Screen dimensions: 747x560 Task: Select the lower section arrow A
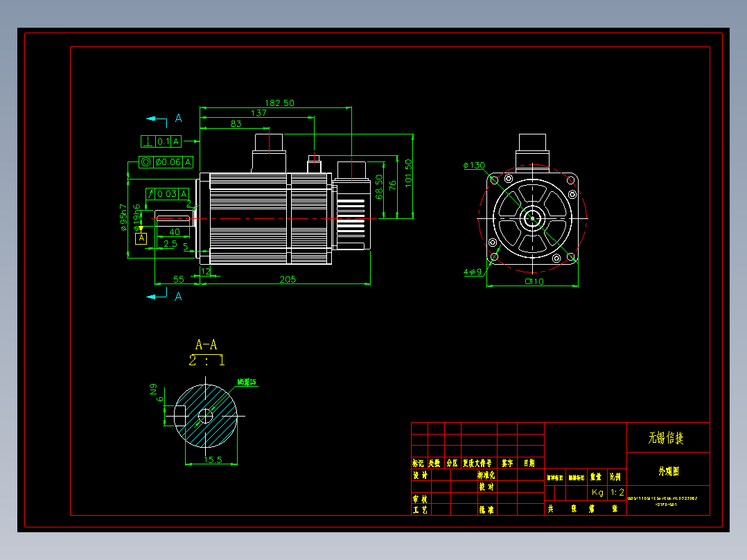tap(164, 295)
